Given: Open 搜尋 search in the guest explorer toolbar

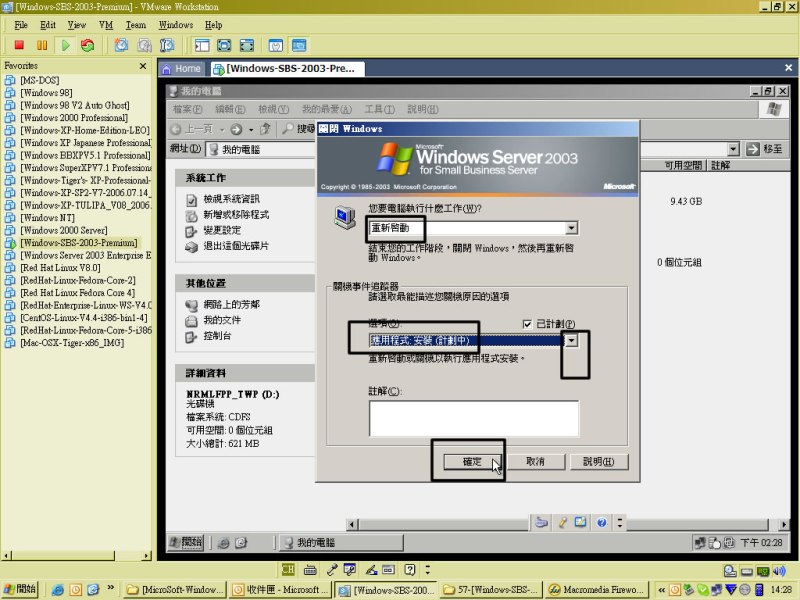Looking at the screenshot, I should point(298,129).
